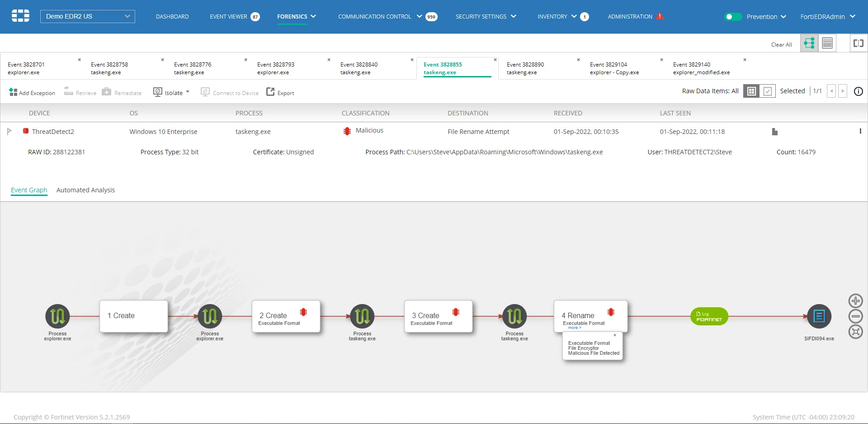This screenshot has width=868, height=424.
Task: Go to next raw data item
Action: tap(843, 91)
